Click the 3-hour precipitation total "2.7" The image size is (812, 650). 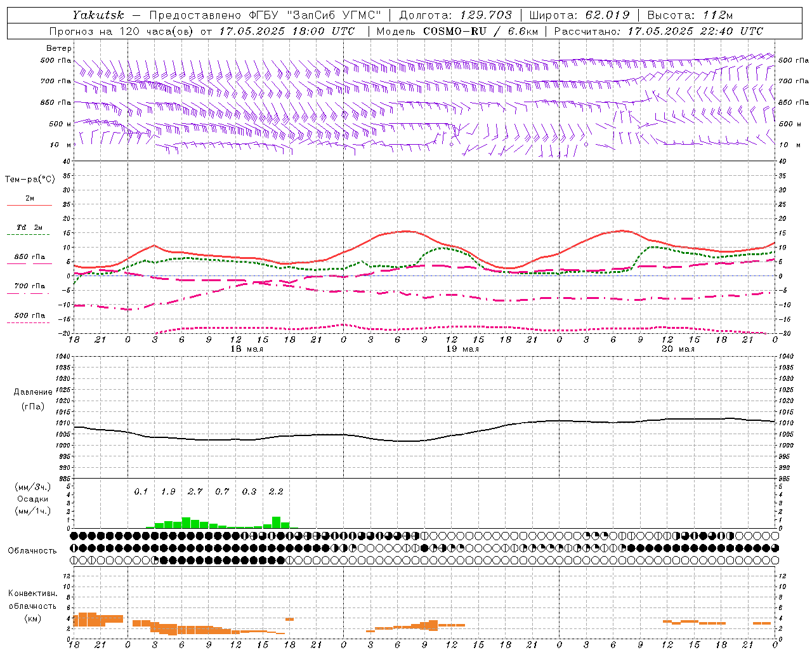pyautogui.click(x=195, y=491)
